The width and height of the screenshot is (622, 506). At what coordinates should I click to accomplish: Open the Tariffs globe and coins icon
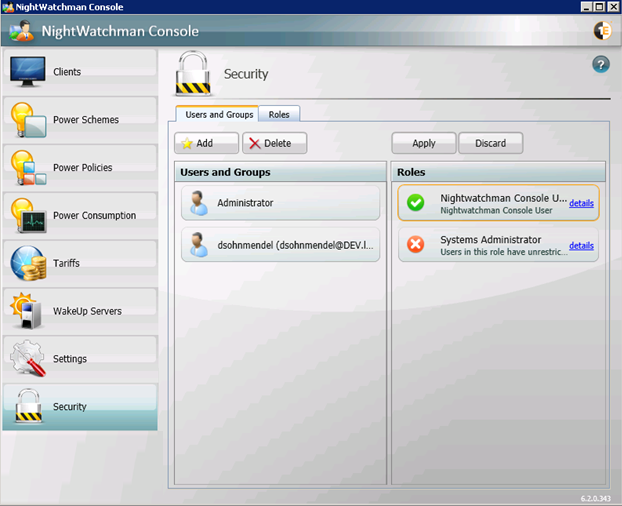click(28, 263)
